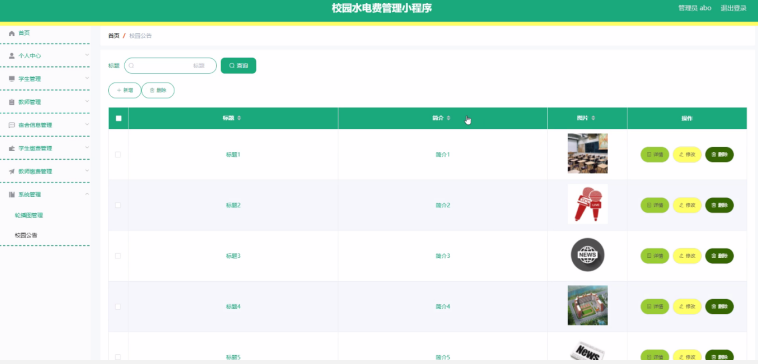Click the 删除 bulk delete button above the table
Viewport: 758px width, 364px height.
158,90
